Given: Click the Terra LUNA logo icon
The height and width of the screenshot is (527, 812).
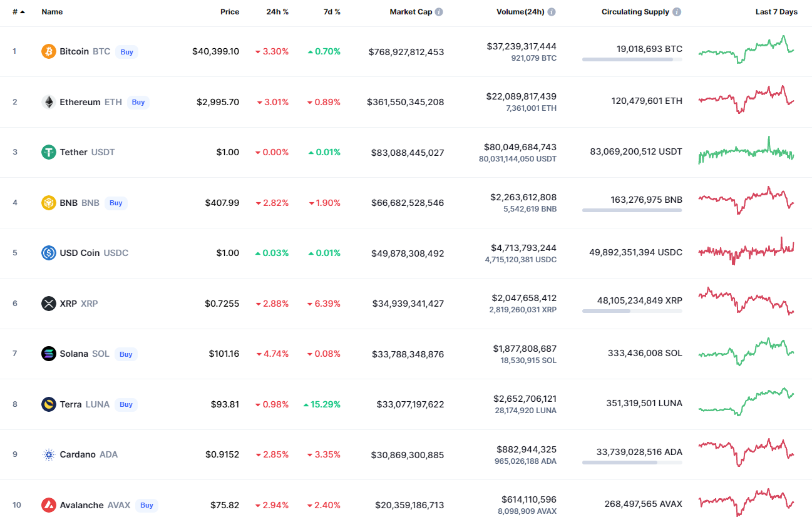Looking at the screenshot, I should (49, 404).
